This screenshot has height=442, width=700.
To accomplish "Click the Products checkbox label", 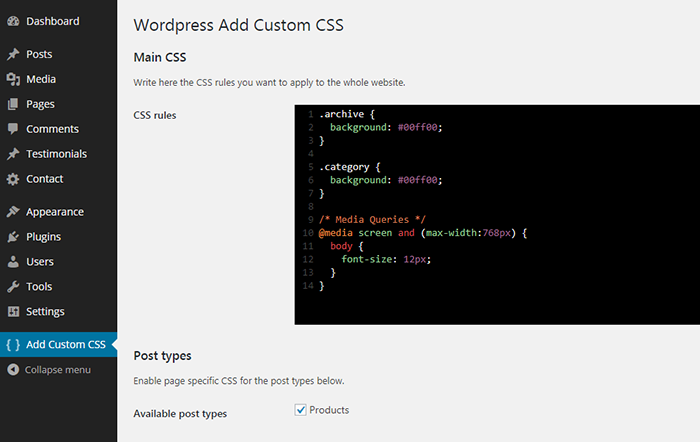I will 329,410.
